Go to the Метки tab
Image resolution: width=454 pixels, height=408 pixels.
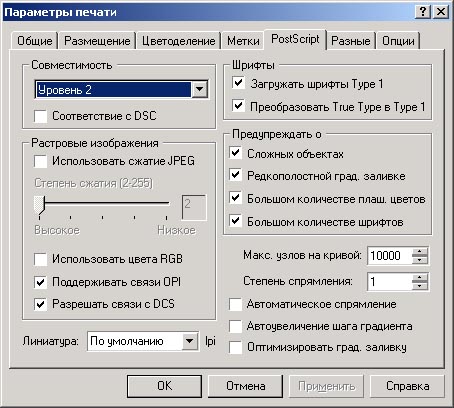243,41
